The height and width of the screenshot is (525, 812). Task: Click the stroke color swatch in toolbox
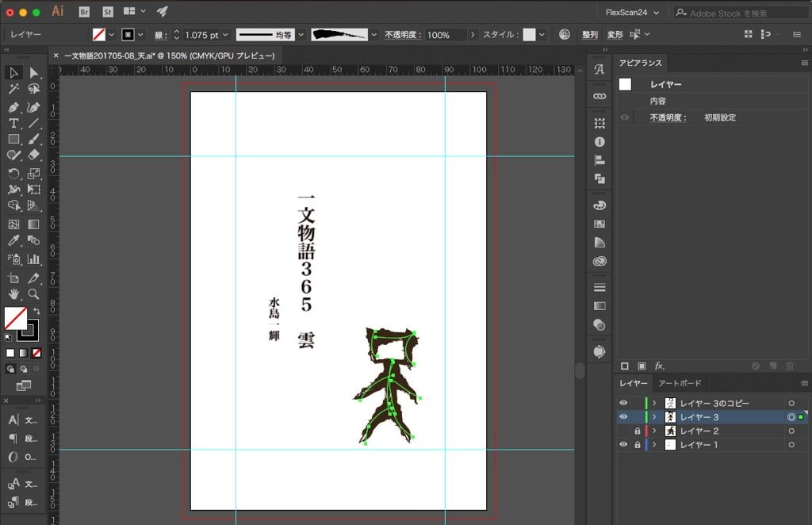(29, 331)
